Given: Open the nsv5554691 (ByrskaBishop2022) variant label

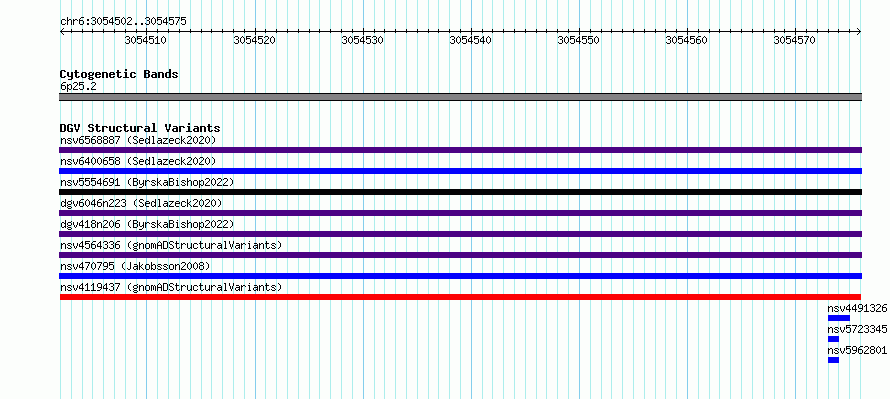Looking at the screenshot, I should coord(147,182).
